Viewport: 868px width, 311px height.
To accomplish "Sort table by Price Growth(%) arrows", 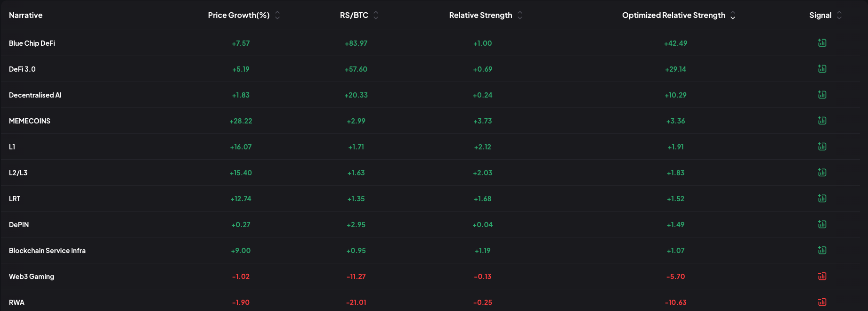I will (x=277, y=16).
